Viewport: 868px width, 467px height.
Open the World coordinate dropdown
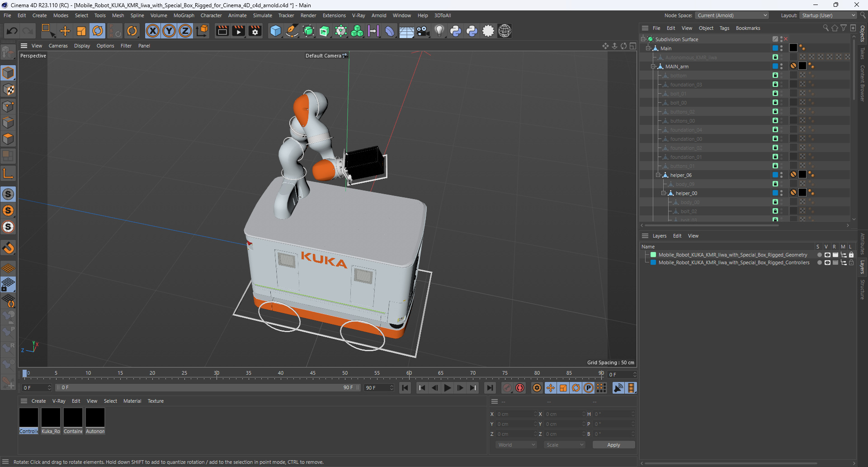pos(516,445)
